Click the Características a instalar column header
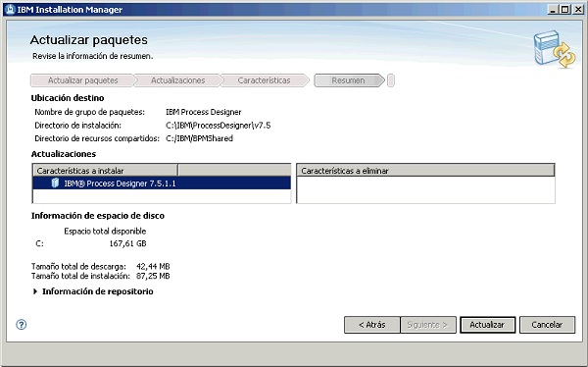The image size is (588, 367). (106, 171)
